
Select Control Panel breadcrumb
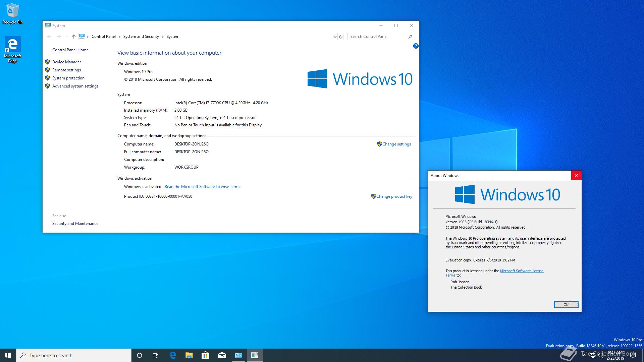[x=103, y=37]
